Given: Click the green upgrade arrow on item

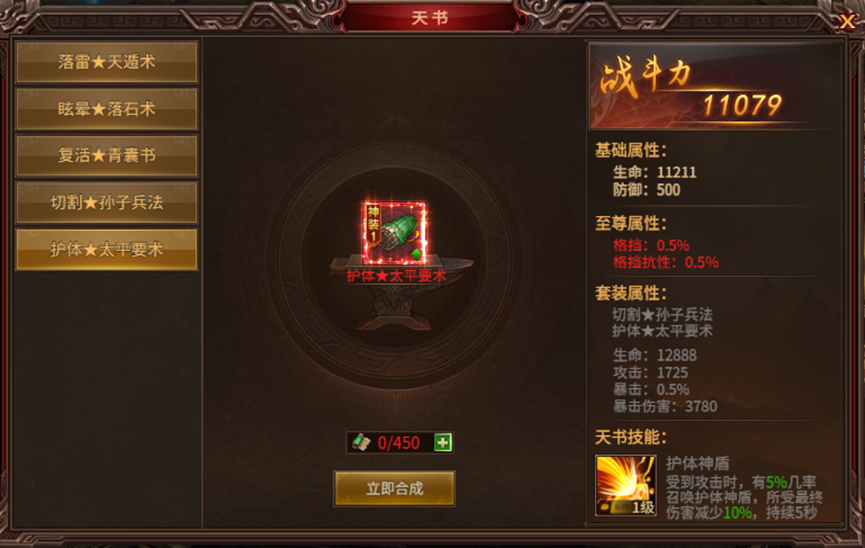Looking at the screenshot, I should [x=417, y=254].
